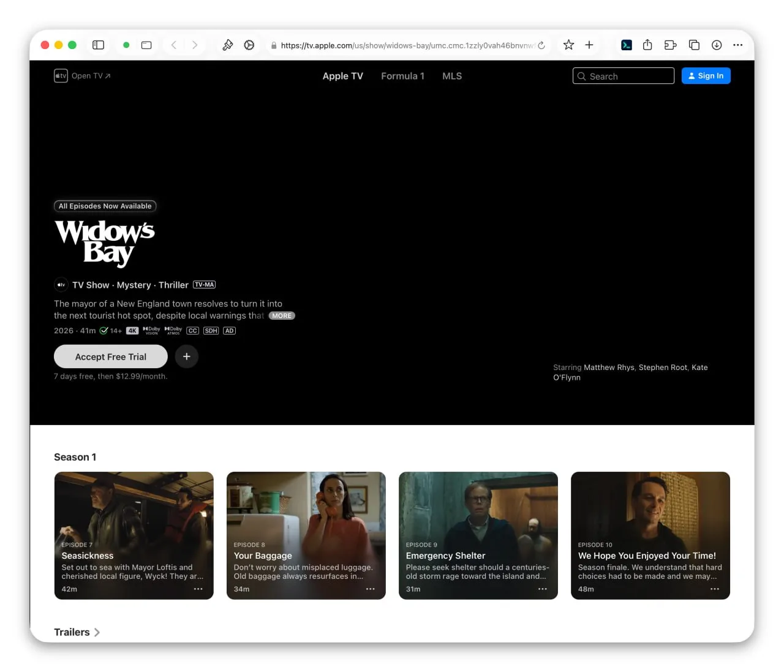
Task: Click the Dolby Vision badge
Action: click(151, 331)
